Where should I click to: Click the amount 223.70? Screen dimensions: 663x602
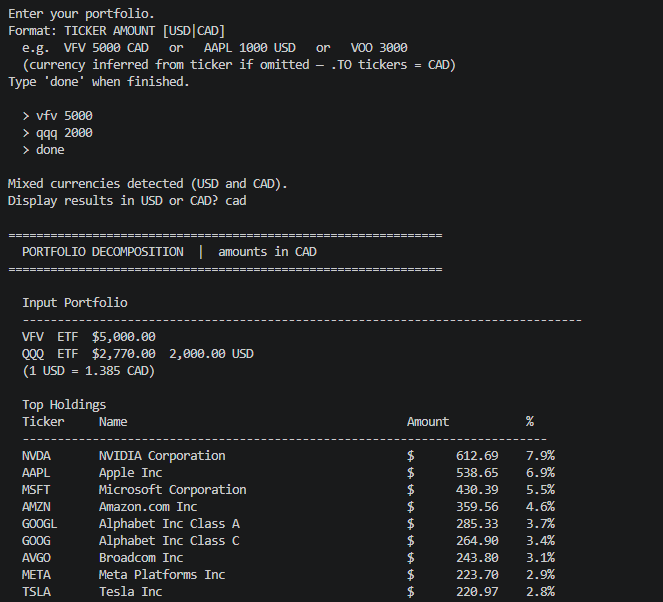(x=477, y=575)
